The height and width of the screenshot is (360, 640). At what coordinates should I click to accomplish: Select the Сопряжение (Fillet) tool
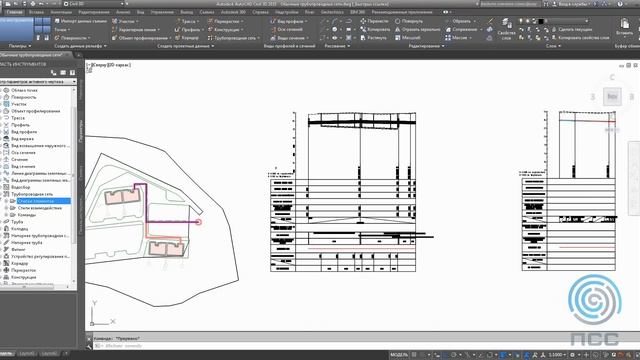(x=463, y=29)
